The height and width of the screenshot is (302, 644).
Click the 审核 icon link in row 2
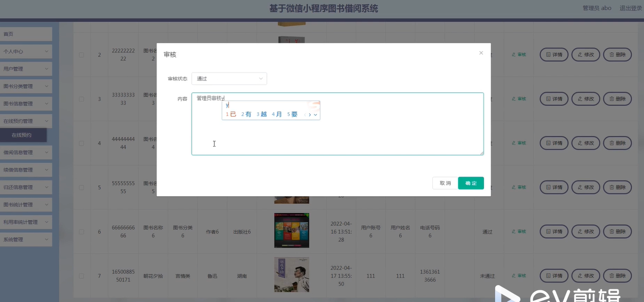[x=519, y=55]
